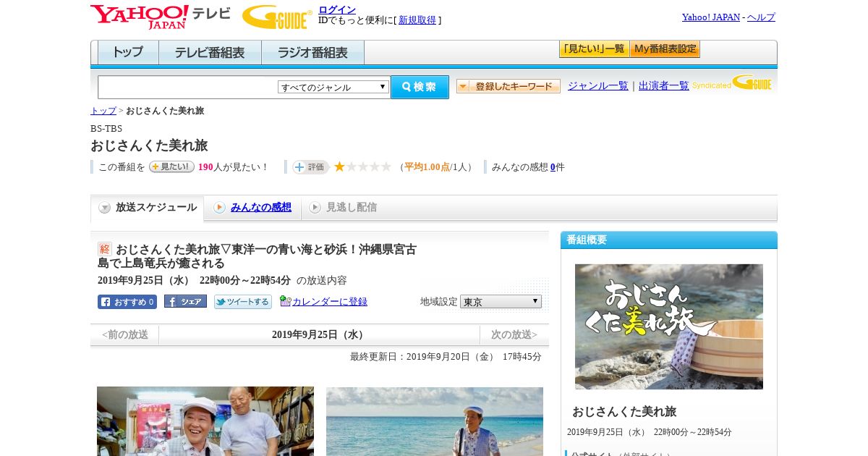The height and width of the screenshot is (456, 868).
Task: Click the カレンダーに登録 link
Action: [x=330, y=302]
